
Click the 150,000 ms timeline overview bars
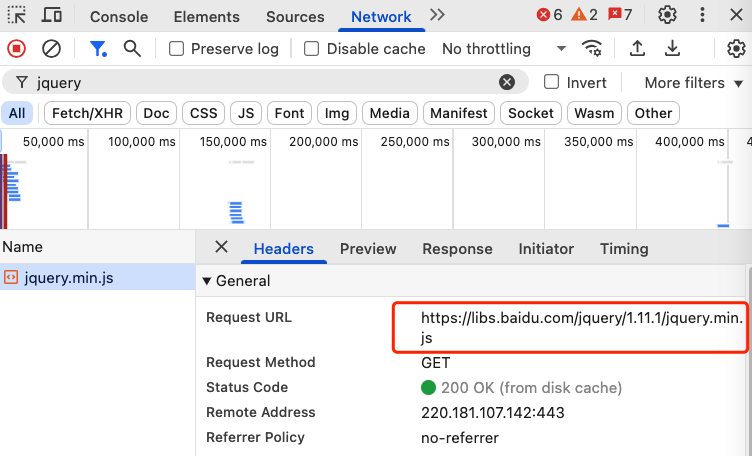[236, 210]
